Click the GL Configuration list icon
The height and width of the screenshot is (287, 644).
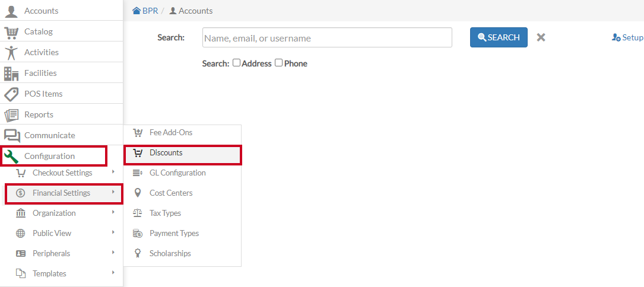tap(138, 173)
